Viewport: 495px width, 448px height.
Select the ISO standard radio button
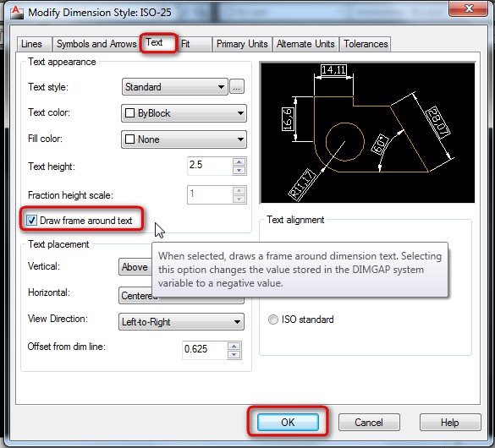(273, 320)
